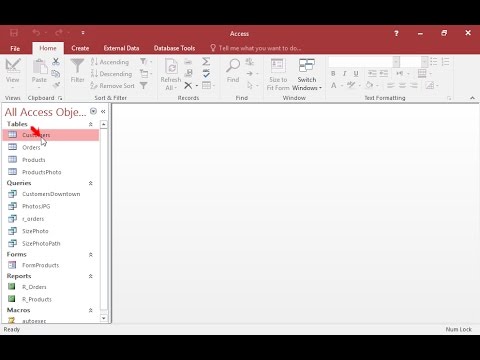Select the SizePhotoPath query
480x360 pixels.
click(51, 243)
